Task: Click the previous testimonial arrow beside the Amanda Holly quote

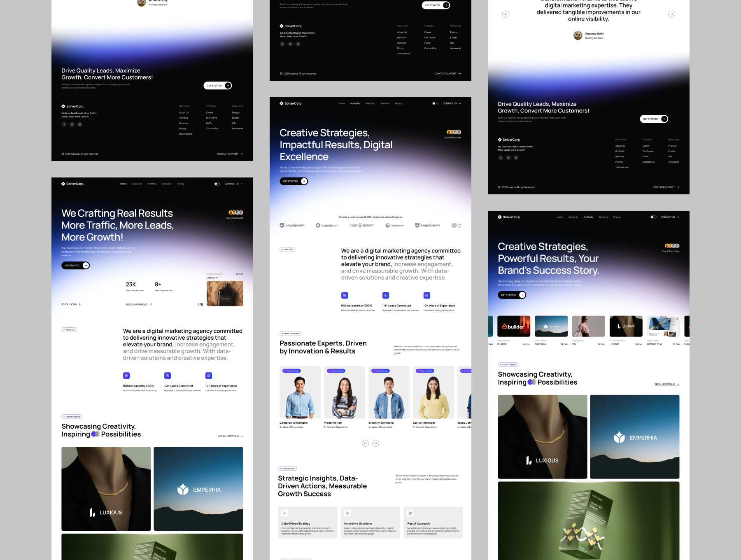Action: (506, 14)
